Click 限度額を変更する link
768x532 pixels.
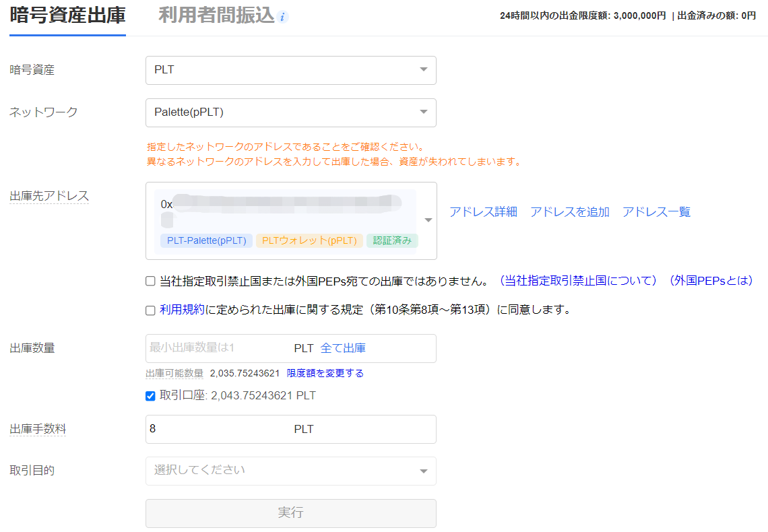click(325, 374)
